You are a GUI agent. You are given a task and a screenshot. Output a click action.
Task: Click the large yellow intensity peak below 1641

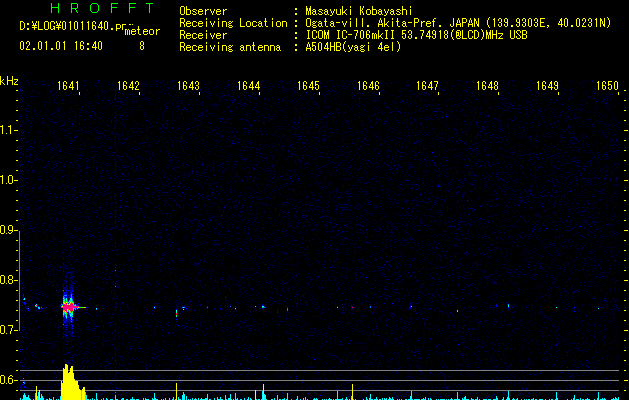[x=71, y=382]
